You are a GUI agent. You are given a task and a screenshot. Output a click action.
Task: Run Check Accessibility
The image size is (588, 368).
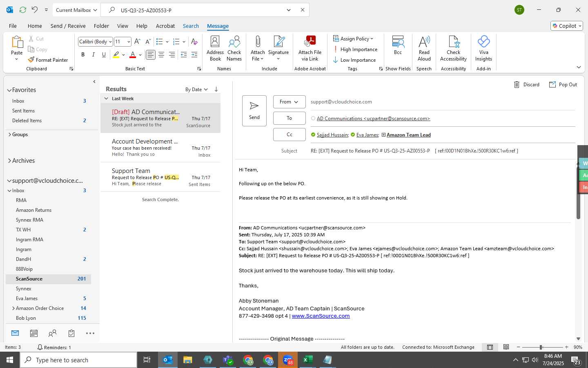click(x=453, y=49)
